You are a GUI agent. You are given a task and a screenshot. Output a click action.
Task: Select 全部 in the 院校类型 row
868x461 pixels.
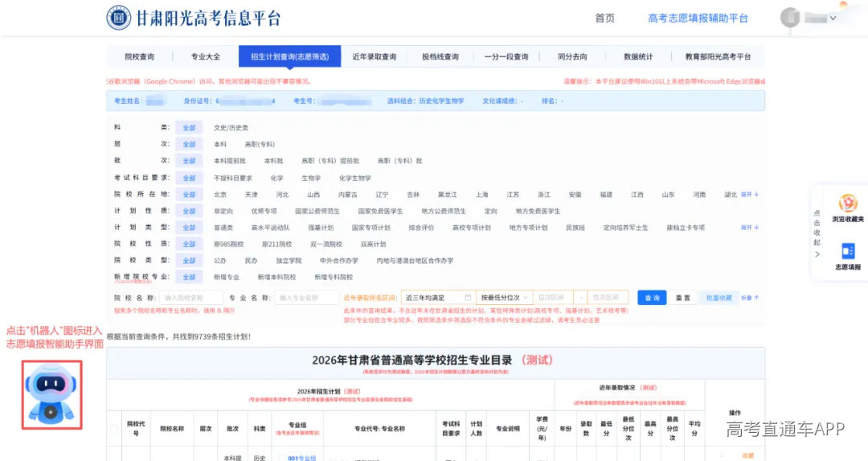(x=189, y=261)
